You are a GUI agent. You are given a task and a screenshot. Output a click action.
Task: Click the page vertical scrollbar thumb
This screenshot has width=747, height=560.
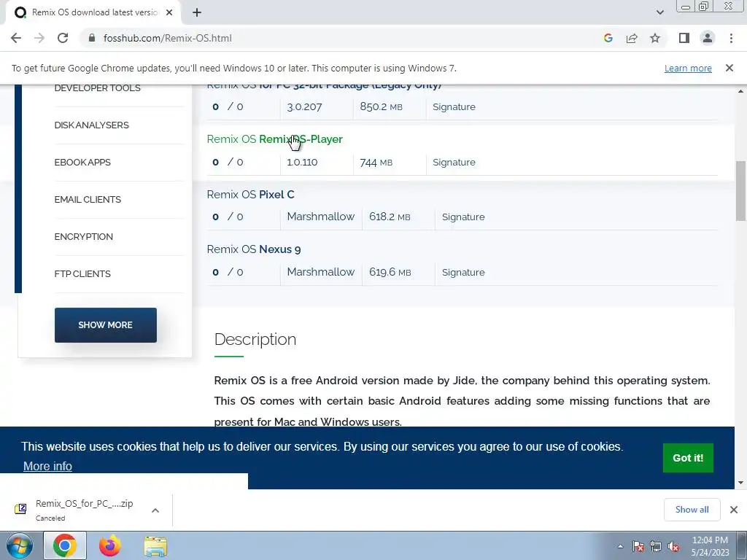tap(740, 190)
